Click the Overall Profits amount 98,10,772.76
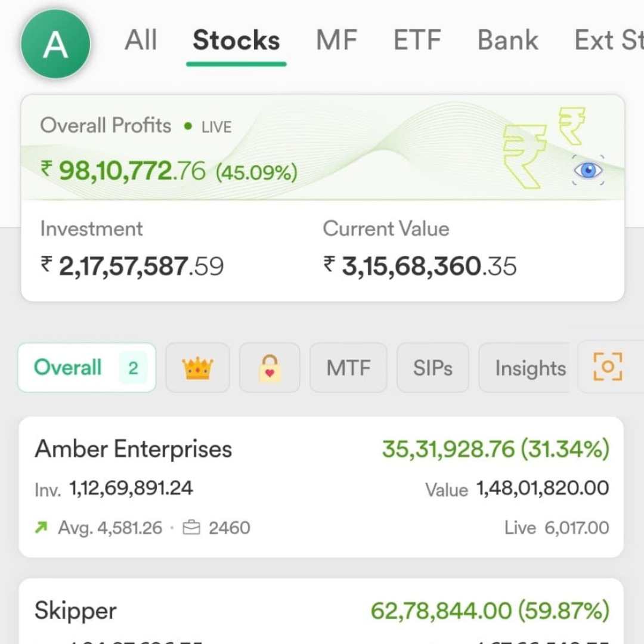 coord(132,171)
